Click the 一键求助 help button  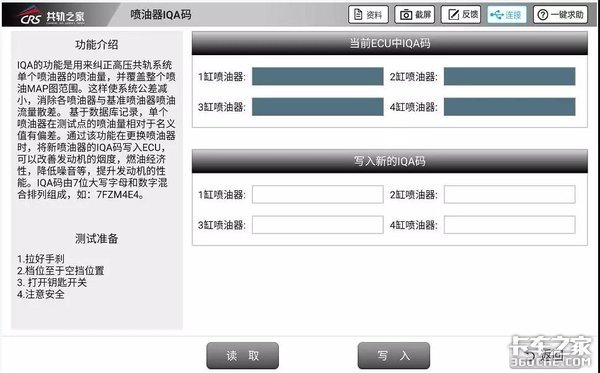560,15
